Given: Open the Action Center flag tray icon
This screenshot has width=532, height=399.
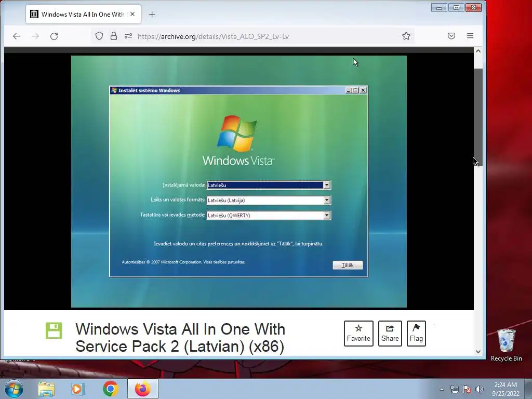Looking at the screenshot, I should [467, 389].
